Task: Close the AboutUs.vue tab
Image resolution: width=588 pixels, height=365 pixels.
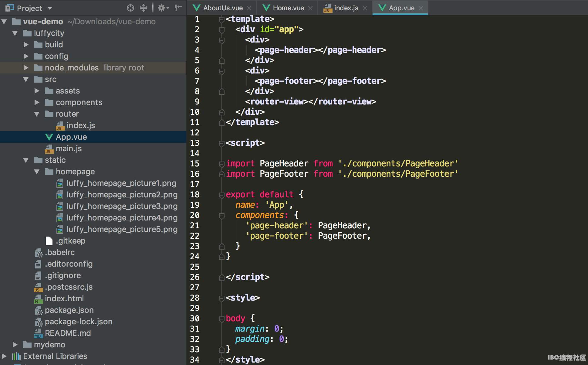Action: (x=249, y=8)
